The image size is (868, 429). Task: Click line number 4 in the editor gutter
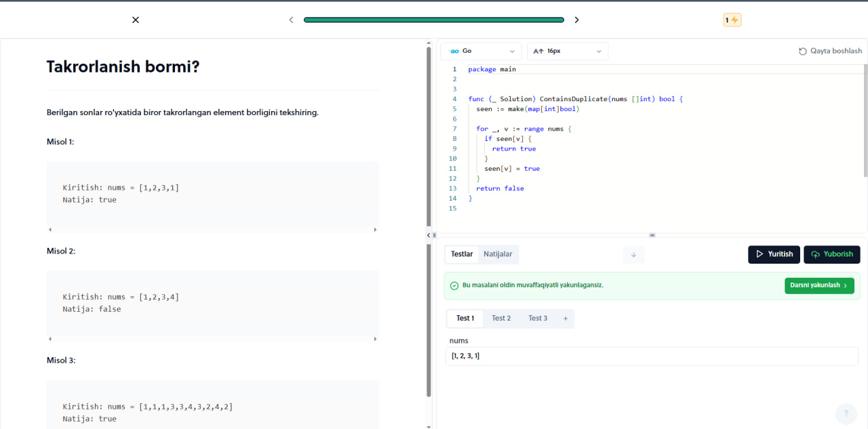point(454,99)
